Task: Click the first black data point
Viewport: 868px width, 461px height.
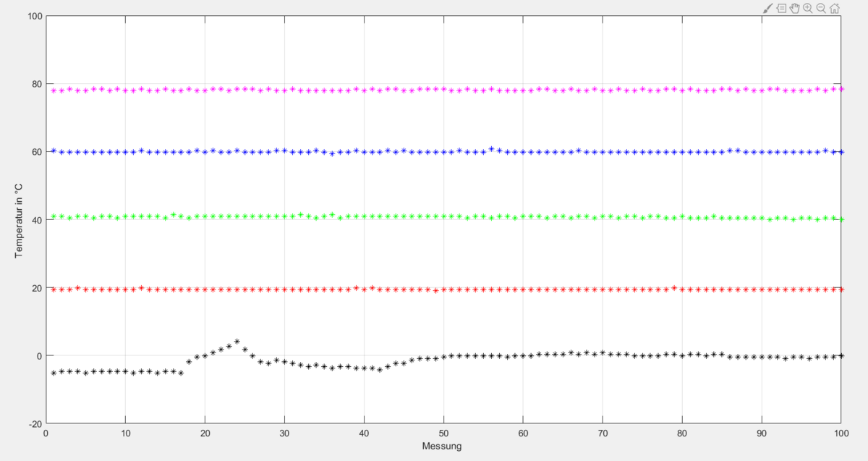Action: pyautogui.click(x=54, y=373)
